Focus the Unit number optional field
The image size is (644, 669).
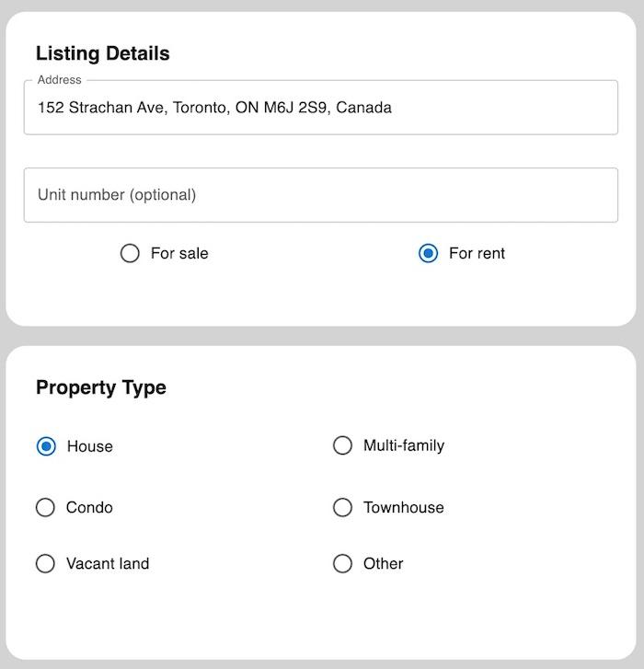pos(320,195)
